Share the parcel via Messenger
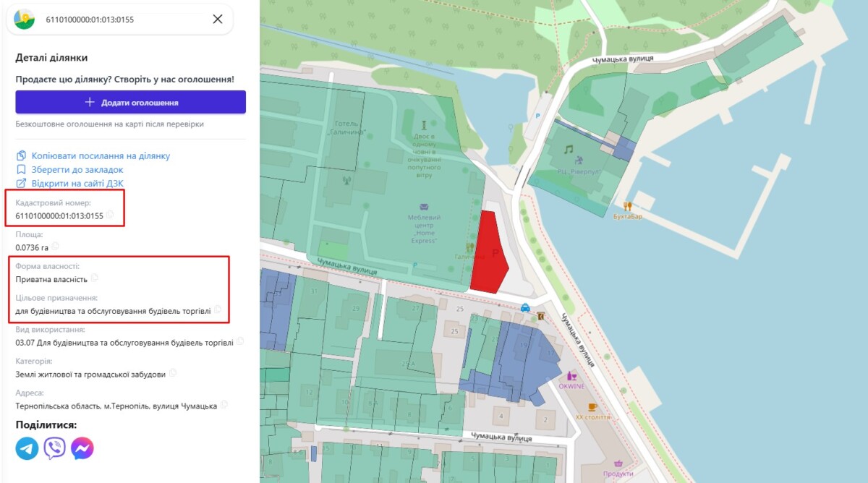This screenshot has width=868, height=483. point(82,448)
